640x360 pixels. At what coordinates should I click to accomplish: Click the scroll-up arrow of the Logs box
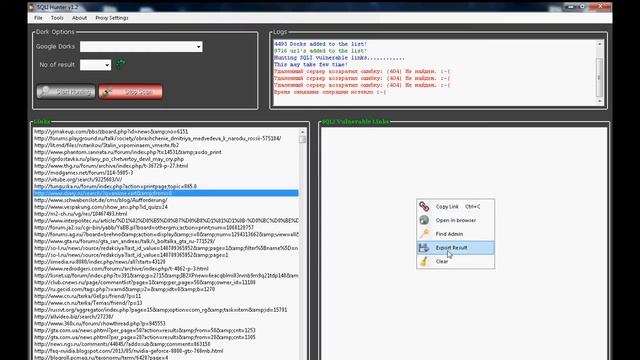(x=600, y=44)
